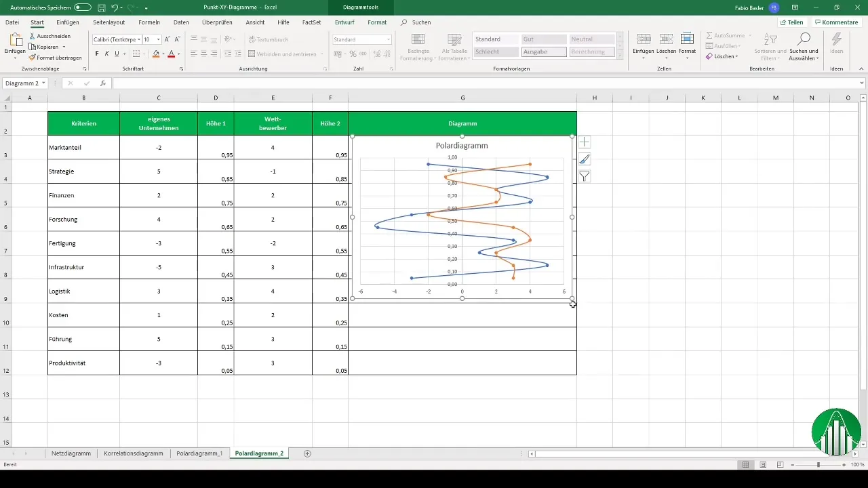Open the Format chart tools tab
Viewport: 868px width, 488px height.
377,22
